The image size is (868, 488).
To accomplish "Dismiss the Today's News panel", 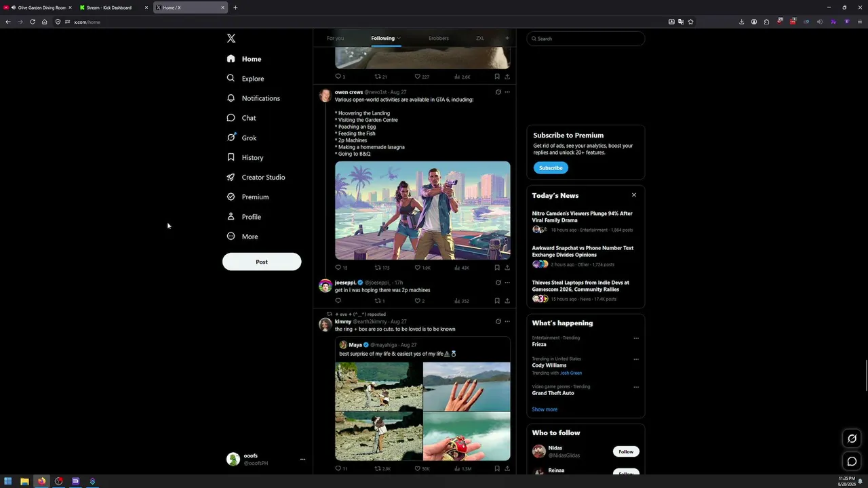I will pyautogui.click(x=634, y=195).
